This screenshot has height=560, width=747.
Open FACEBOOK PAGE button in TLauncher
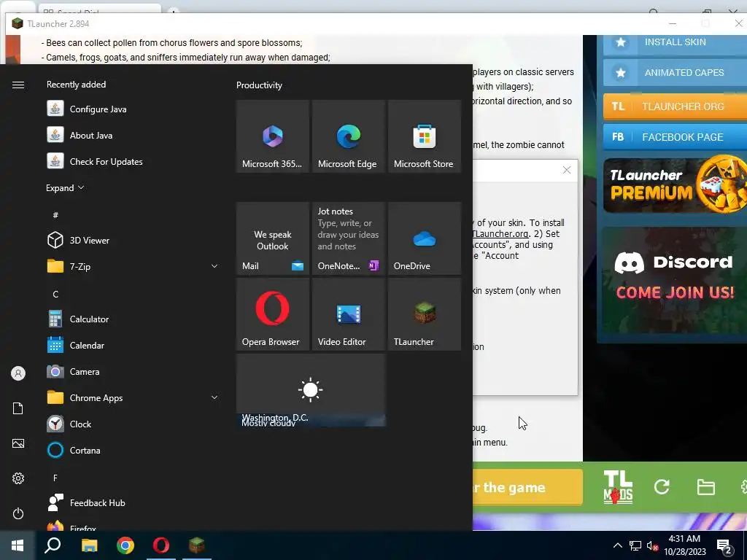tap(675, 137)
